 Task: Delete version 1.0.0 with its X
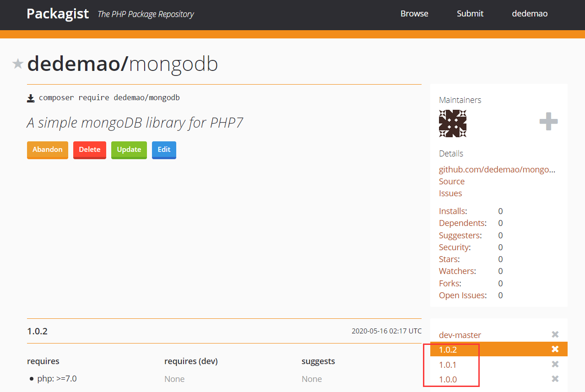coord(555,379)
